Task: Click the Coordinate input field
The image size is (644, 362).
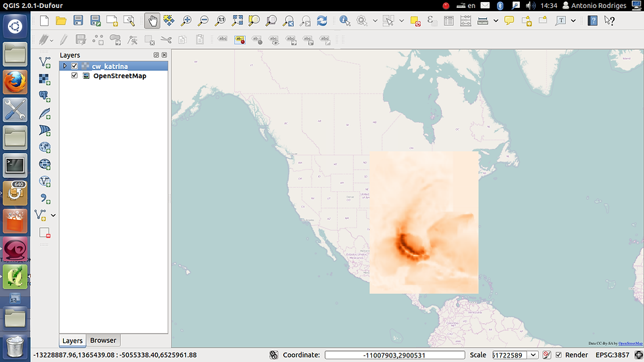Action: (x=395, y=355)
